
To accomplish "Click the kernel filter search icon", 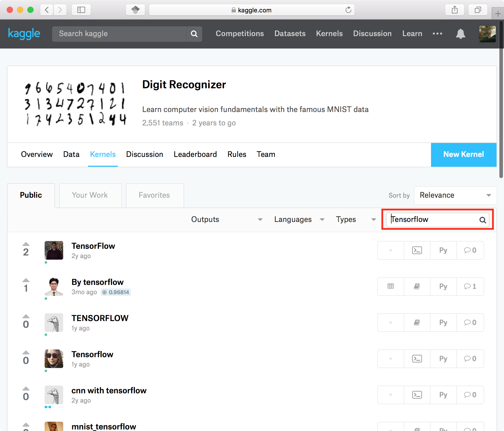I will [x=483, y=220].
